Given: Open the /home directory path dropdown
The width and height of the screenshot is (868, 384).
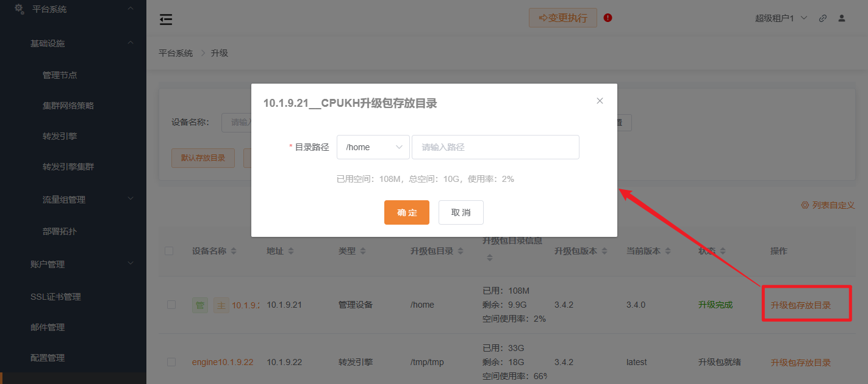Looking at the screenshot, I should click(373, 147).
